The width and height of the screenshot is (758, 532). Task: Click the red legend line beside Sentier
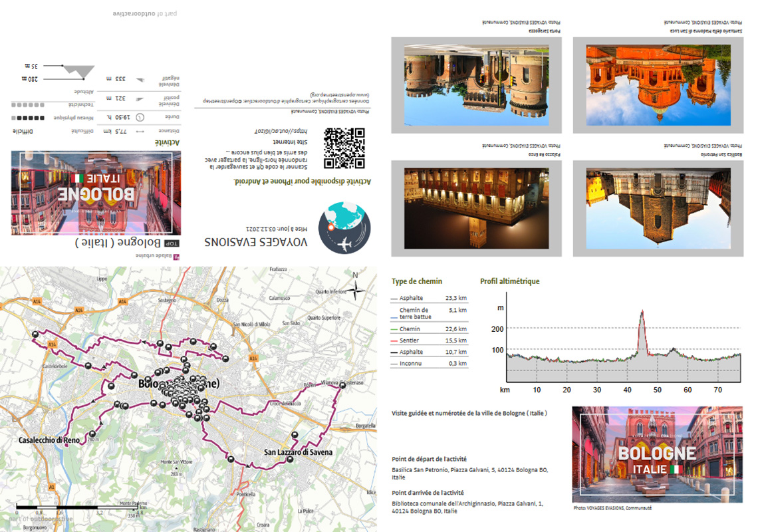click(x=394, y=341)
